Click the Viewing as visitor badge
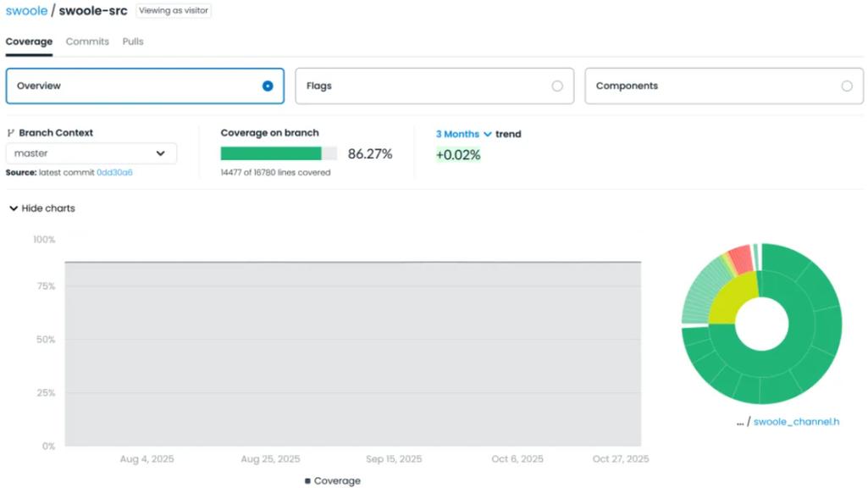The height and width of the screenshot is (488, 868). click(x=174, y=10)
